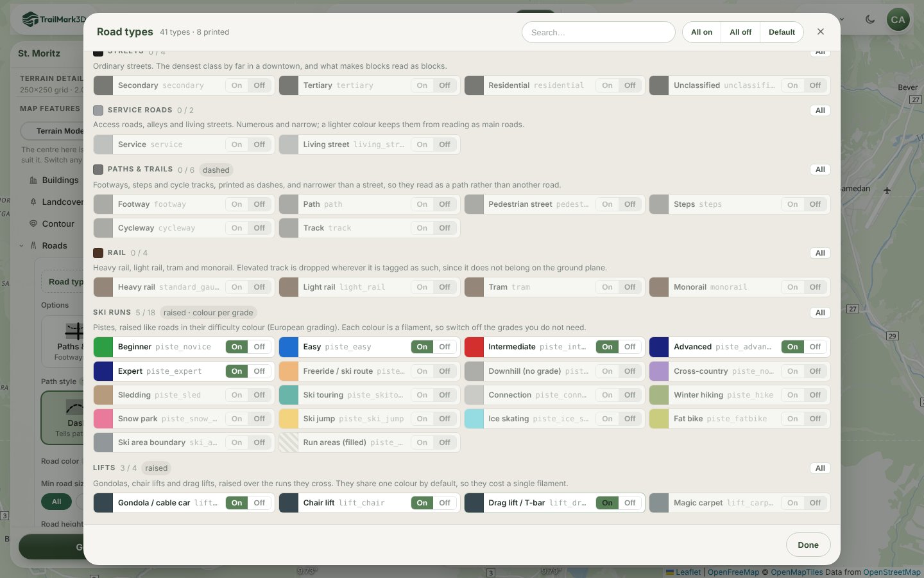Enable all Service roads with All button
Image resolution: width=924 pixels, height=578 pixels.
(x=820, y=110)
